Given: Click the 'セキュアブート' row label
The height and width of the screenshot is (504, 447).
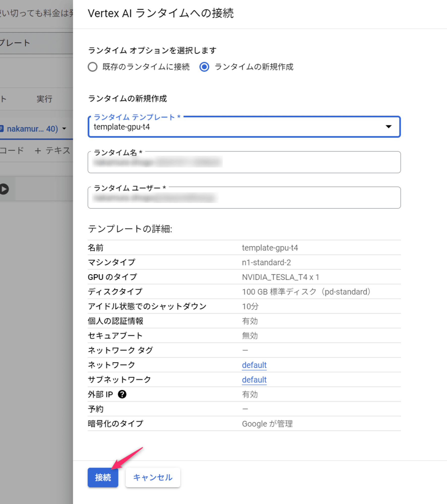Looking at the screenshot, I should tap(115, 336).
